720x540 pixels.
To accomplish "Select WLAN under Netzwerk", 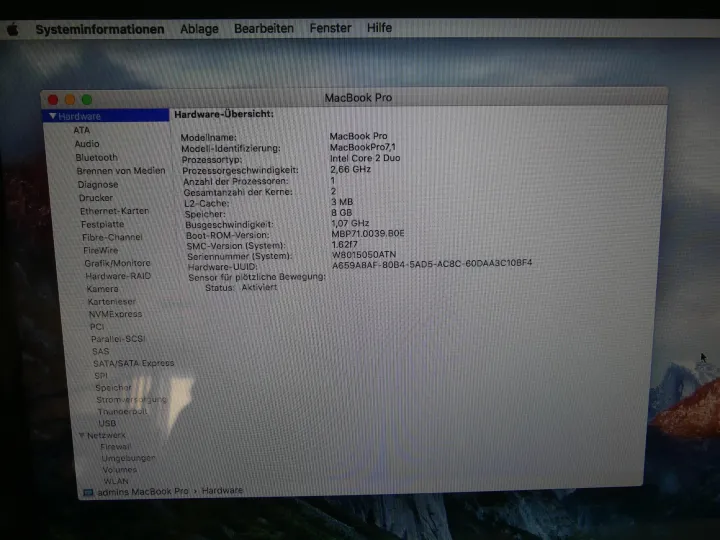I will tap(116, 481).
